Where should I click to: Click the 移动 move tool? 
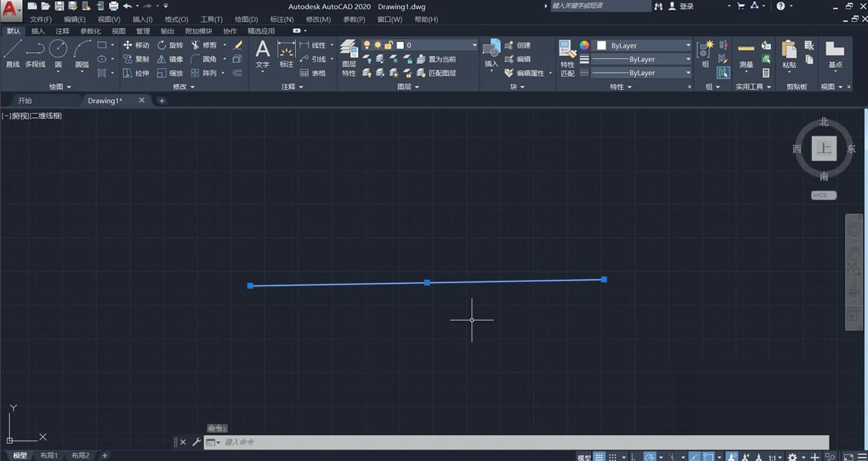point(136,45)
